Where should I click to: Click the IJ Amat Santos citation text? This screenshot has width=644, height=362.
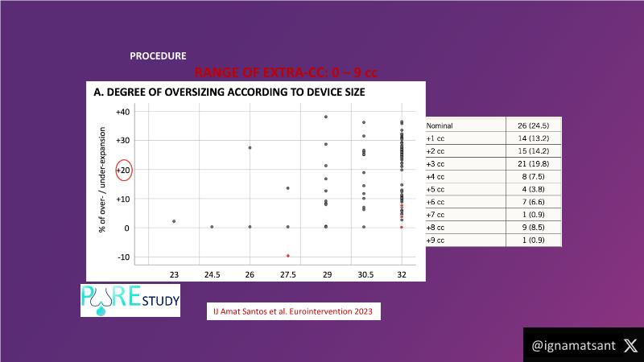tap(292, 309)
